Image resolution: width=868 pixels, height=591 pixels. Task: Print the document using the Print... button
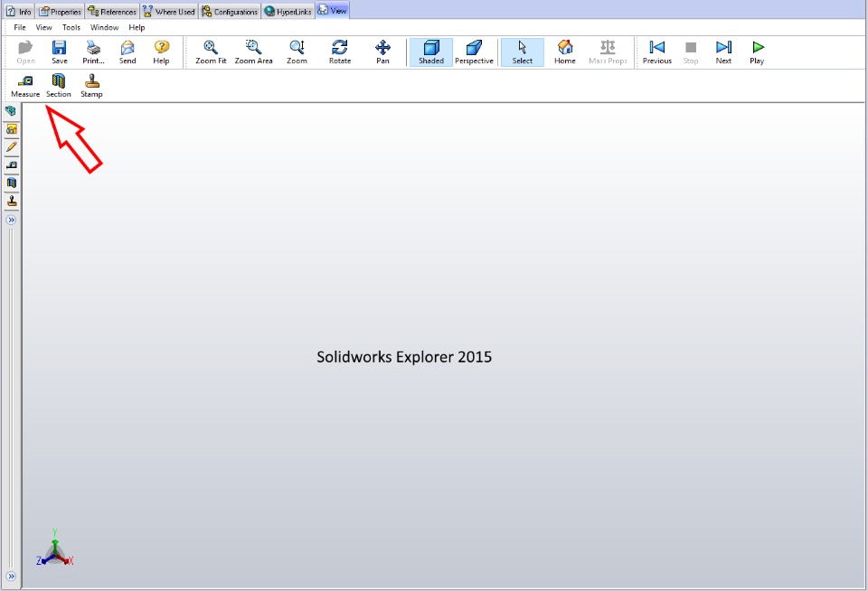click(x=93, y=52)
